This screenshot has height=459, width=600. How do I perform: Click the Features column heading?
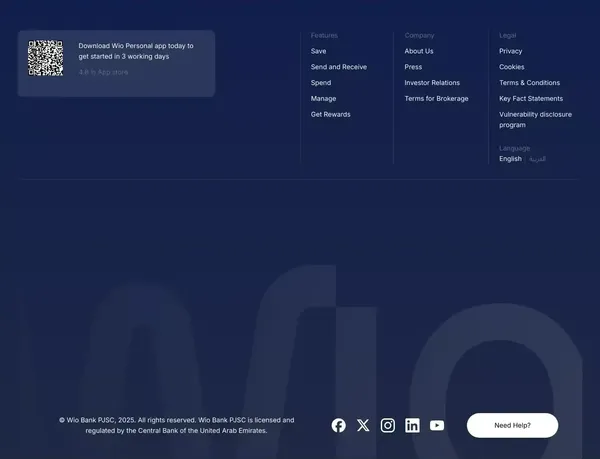tap(324, 36)
